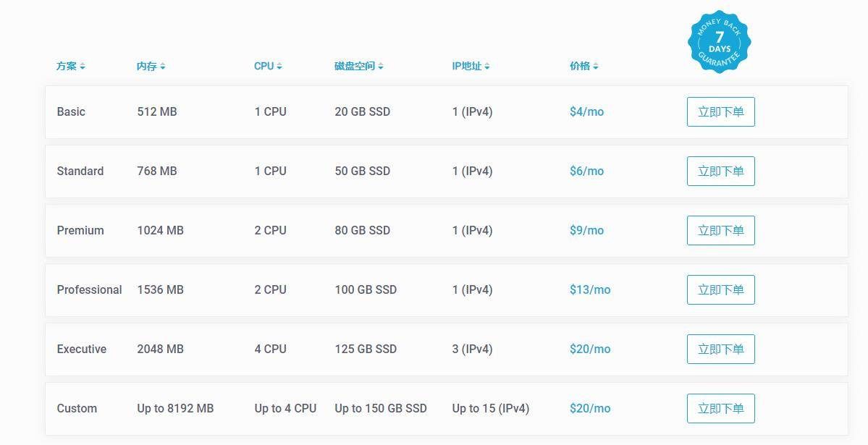Sort table by 磁盘空间 column header
The width and height of the screenshot is (868, 445).
tap(355, 66)
